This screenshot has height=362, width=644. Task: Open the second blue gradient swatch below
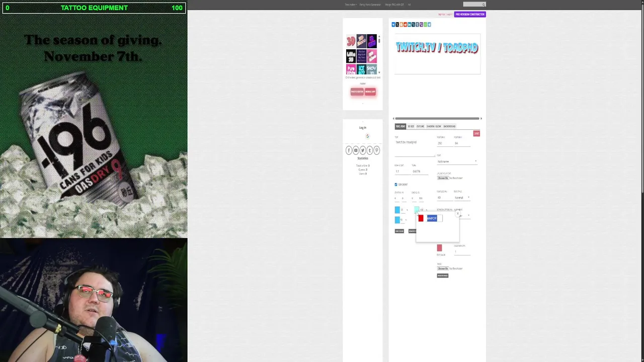tap(397, 220)
